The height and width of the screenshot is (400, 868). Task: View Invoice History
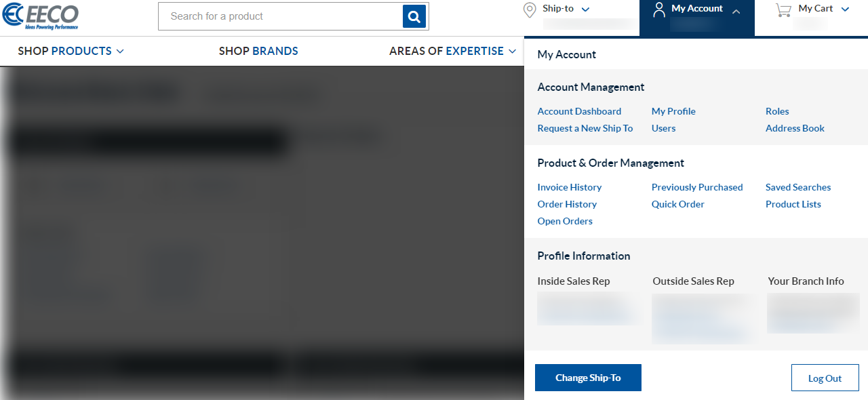[x=570, y=187]
